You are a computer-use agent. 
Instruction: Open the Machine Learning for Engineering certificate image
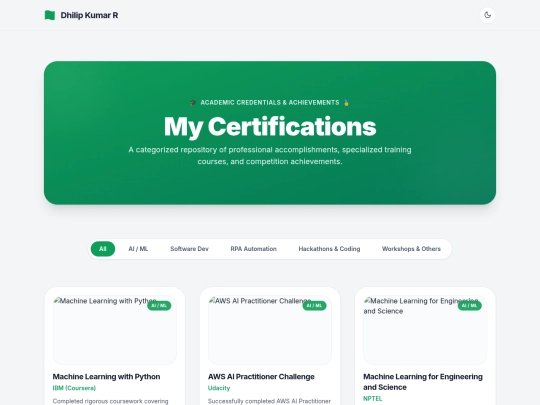point(425,330)
